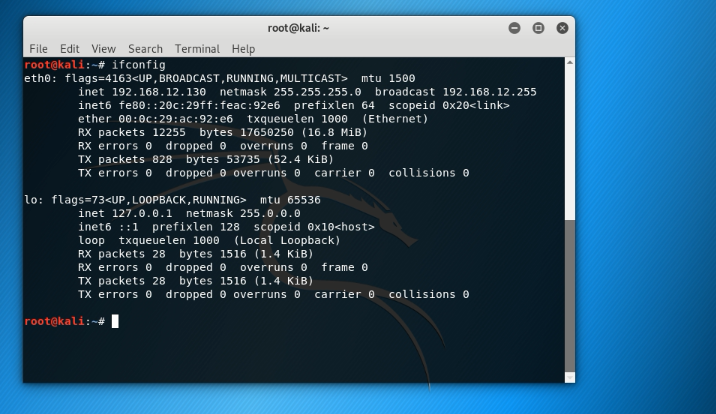Click the lo interface name

pos(31,200)
